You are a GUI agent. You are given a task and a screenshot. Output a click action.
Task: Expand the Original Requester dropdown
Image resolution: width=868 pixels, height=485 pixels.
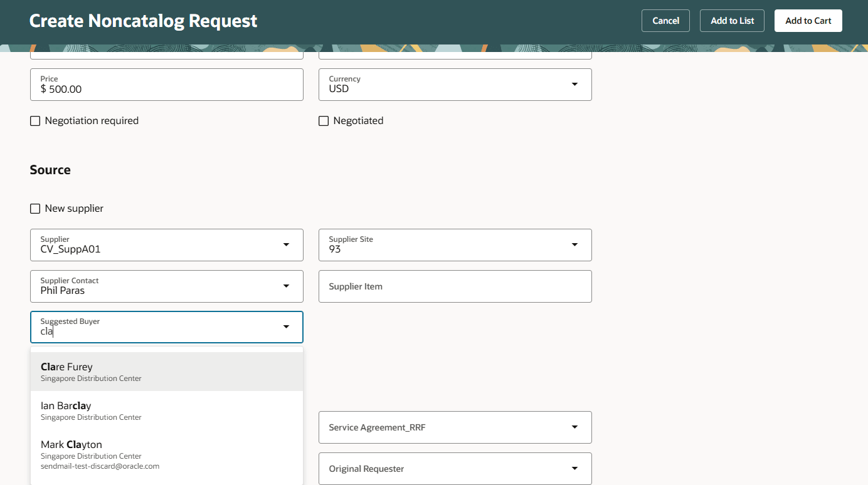pyautogui.click(x=574, y=468)
